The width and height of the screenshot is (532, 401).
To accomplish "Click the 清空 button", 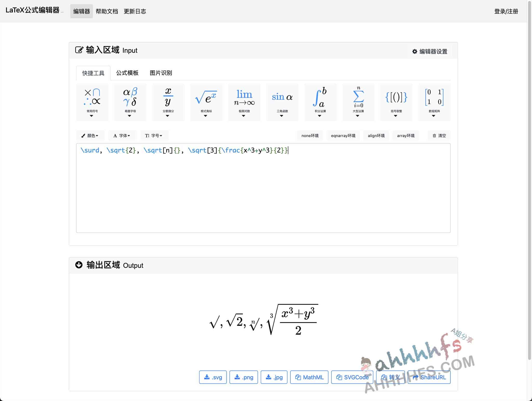I will tap(438, 136).
